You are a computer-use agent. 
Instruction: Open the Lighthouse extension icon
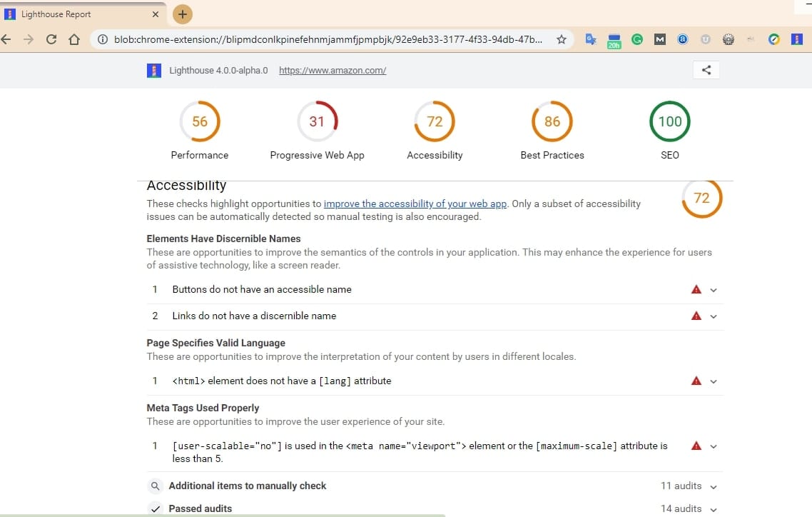[797, 39]
